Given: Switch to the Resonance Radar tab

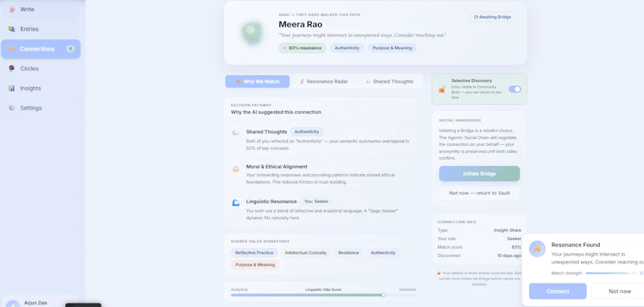Looking at the screenshot, I should tap(324, 81).
